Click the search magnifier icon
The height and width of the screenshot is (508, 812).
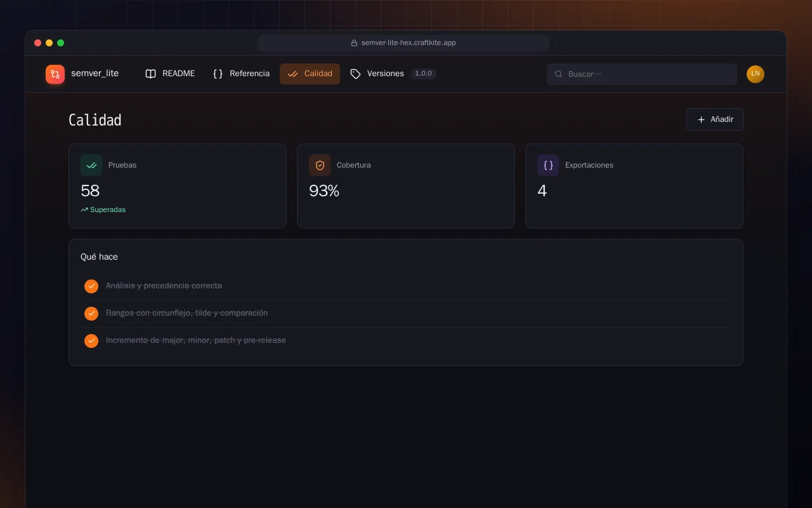coord(559,74)
